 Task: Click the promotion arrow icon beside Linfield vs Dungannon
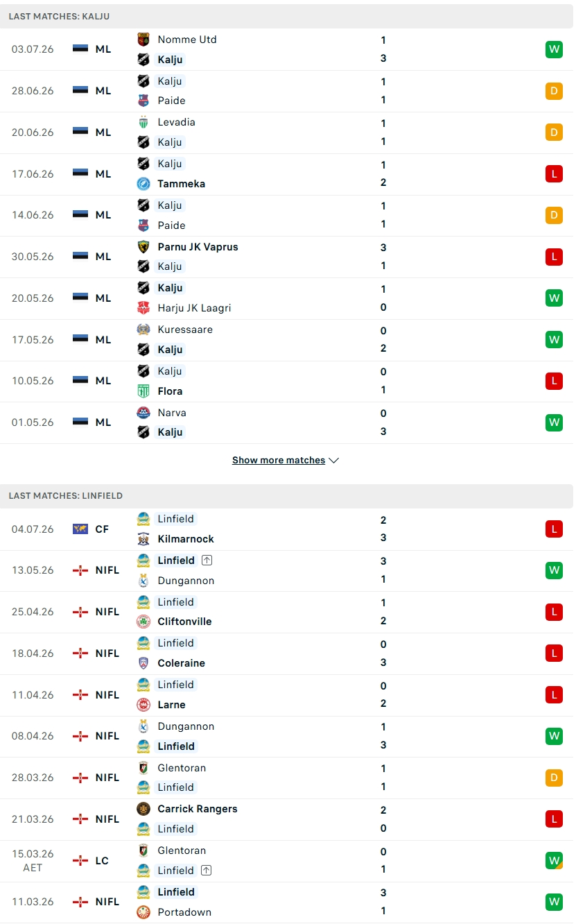pyautogui.click(x=207, y=561)
